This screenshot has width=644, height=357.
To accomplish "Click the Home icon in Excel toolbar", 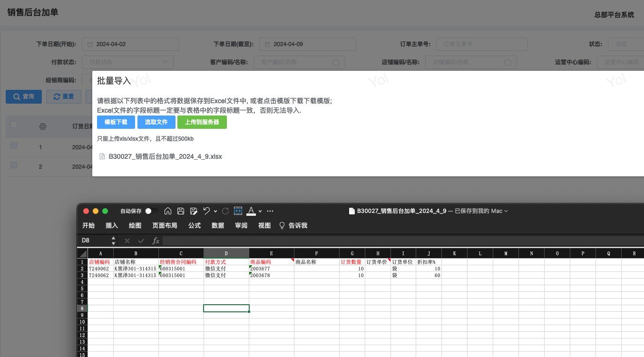I will (168, 211).
